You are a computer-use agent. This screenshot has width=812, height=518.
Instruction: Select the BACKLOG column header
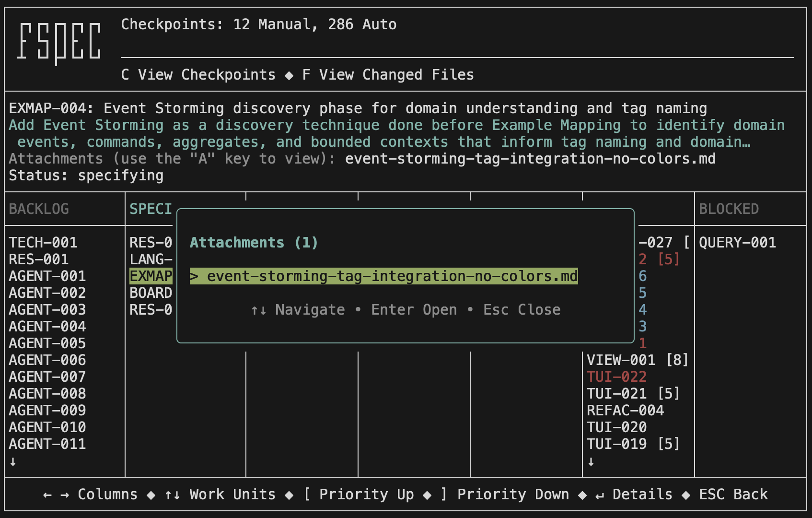pos(39,209)
